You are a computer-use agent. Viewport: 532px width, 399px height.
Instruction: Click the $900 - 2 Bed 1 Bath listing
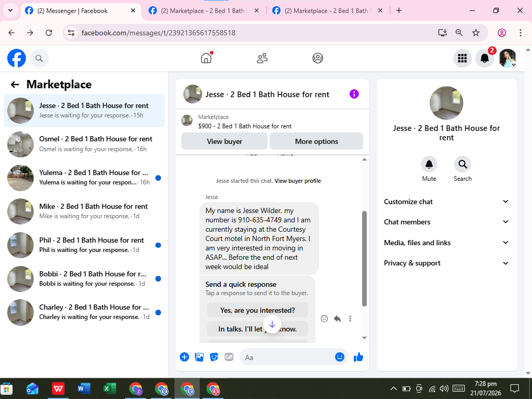245,126
